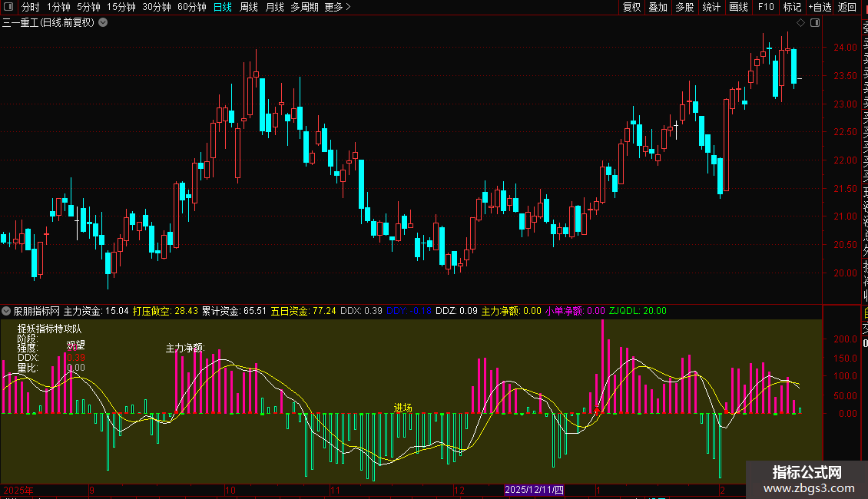
Task: Click the DDX: 0.39 header value
Action: [362, 311]
